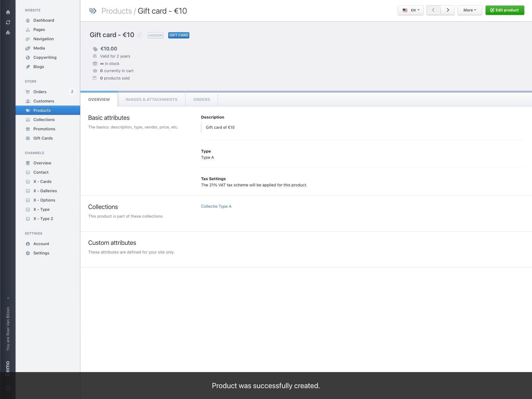Click the Orders cart icon
Image resolution: width=532 pixels, height=399 pixels.
[28, 92]
